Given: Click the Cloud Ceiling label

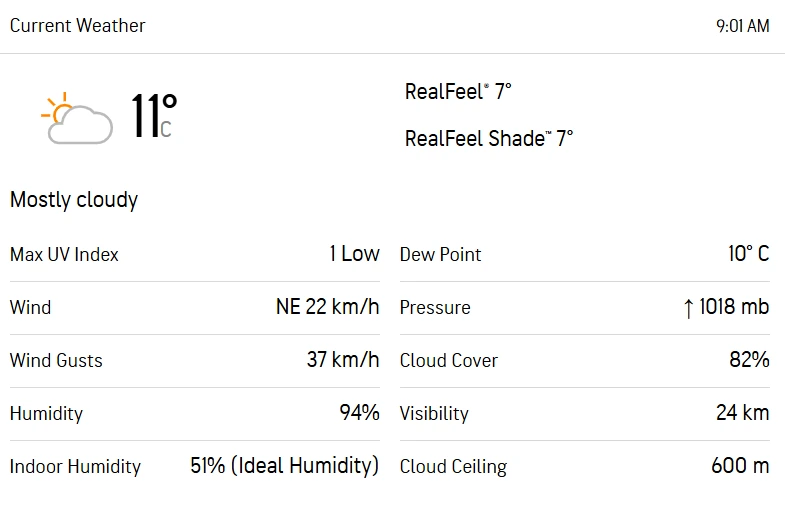Looking at the screenshot, I should coord(453,467).
